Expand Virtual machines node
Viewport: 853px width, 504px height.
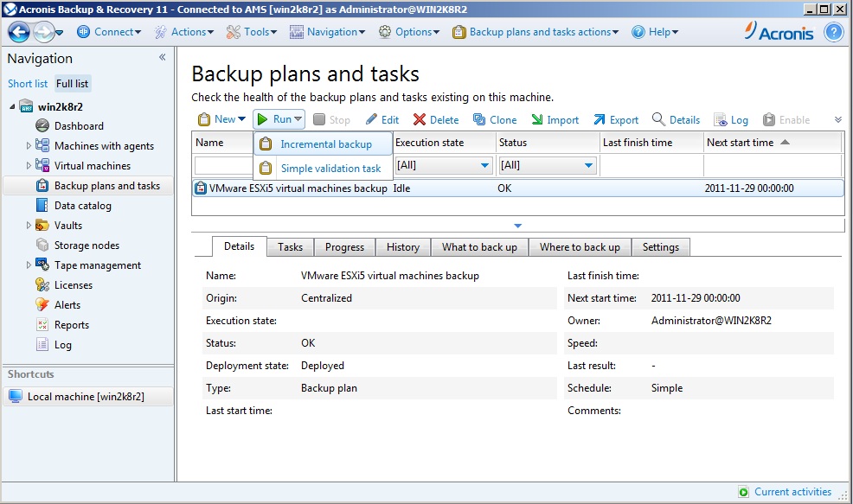(29, 166)
